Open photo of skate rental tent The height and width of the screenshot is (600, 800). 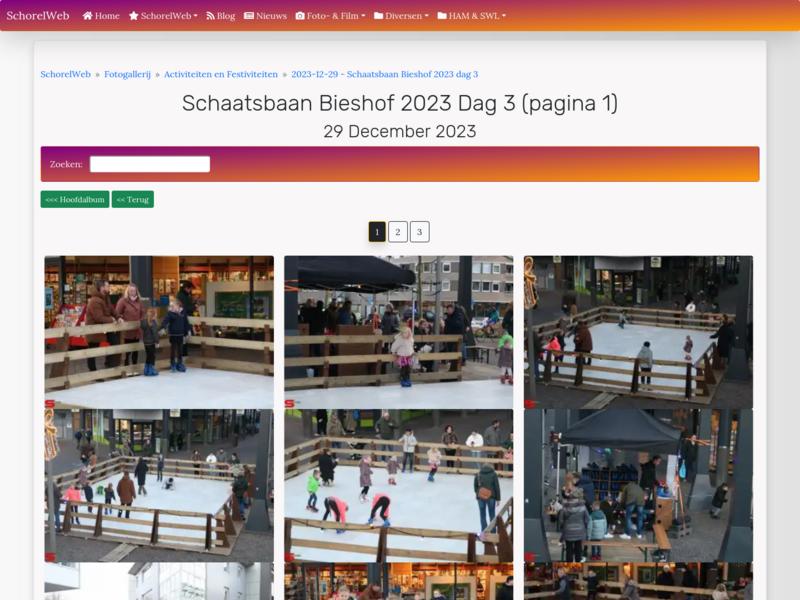(638, 486)
